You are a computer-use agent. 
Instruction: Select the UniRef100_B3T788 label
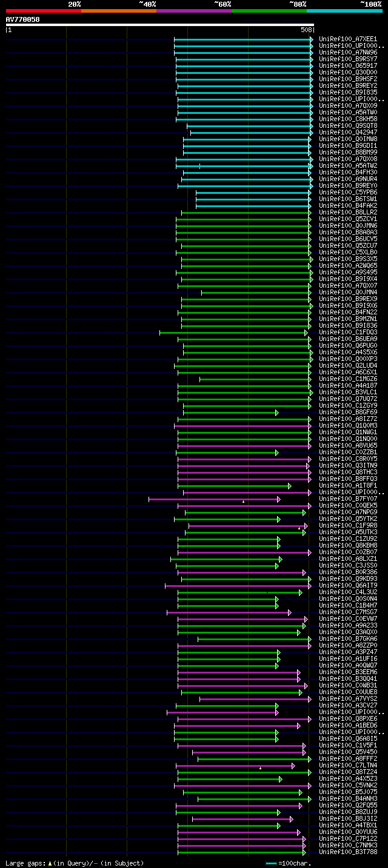pos(349,852)
